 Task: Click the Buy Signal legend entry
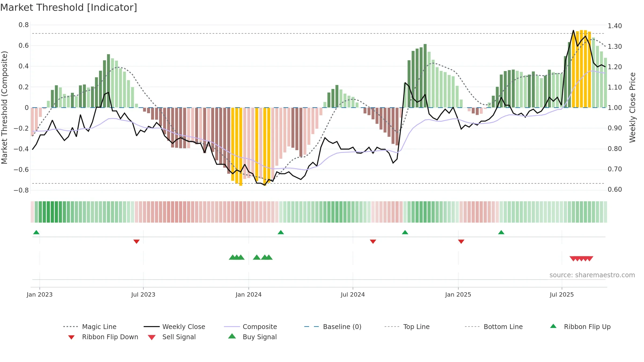coord(252,337)
